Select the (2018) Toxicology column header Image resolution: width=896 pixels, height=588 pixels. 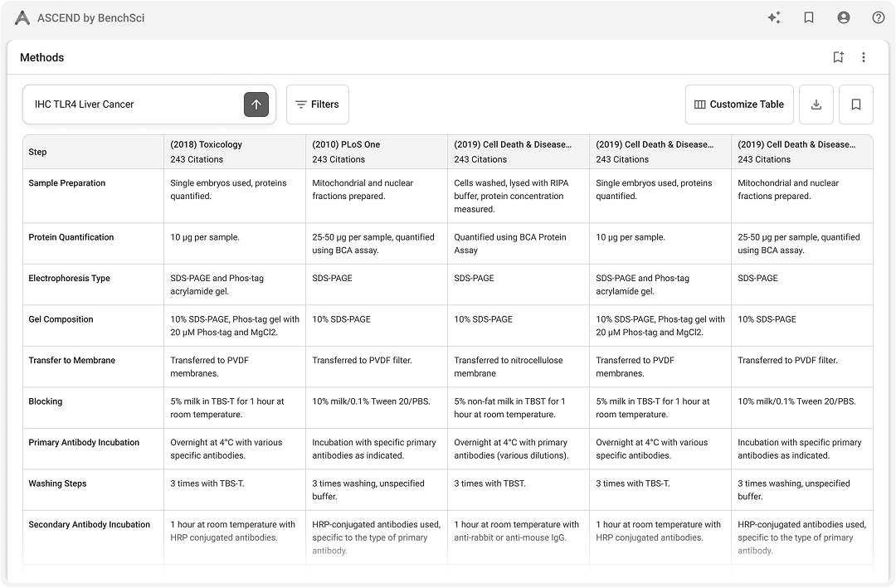click(x=207, y=144)
